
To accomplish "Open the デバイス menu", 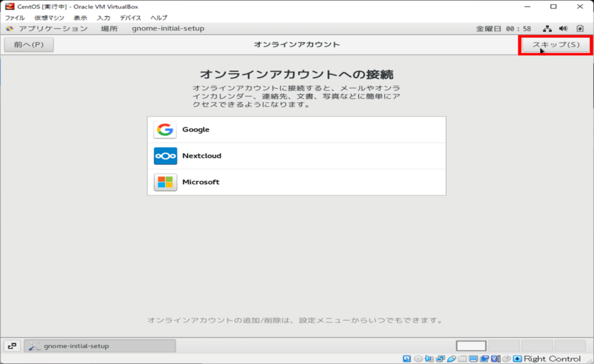I will [131, 18].
